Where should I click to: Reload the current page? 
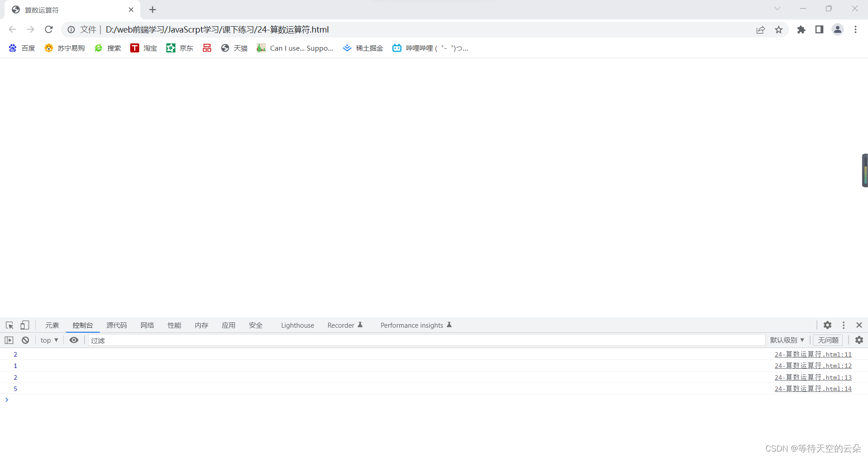[48, 29]
